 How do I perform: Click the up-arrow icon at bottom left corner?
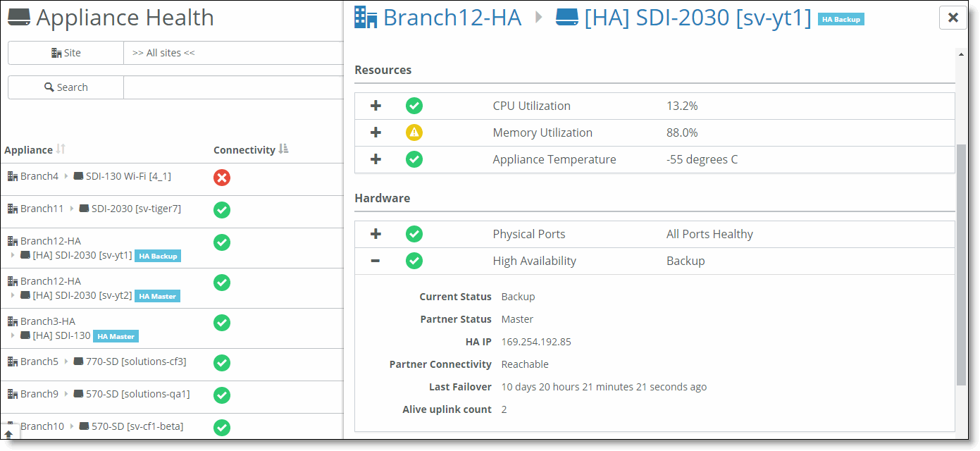pyautogui.click(x=8, y=434)
